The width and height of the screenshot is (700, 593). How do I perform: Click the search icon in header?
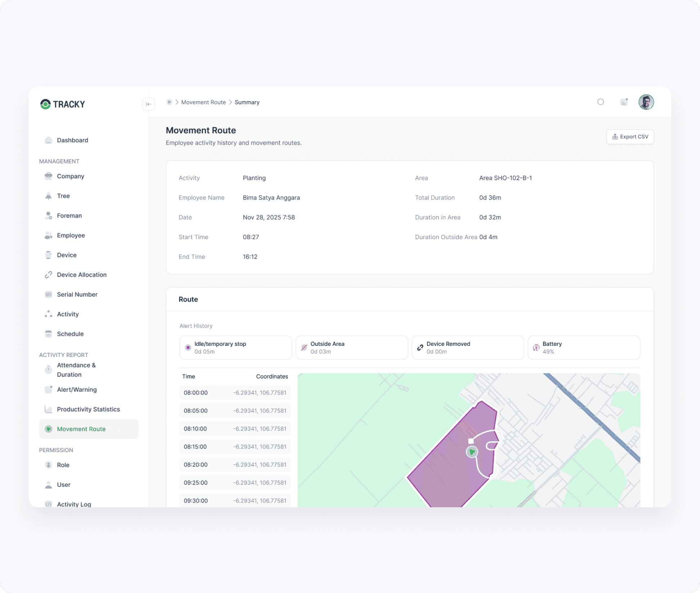[x=600, y=102]
